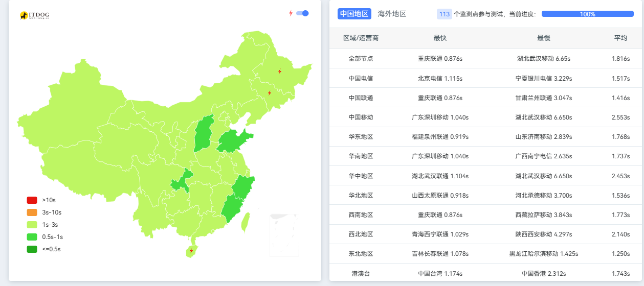Select Shandong province on the map

[x=233, y=141]
